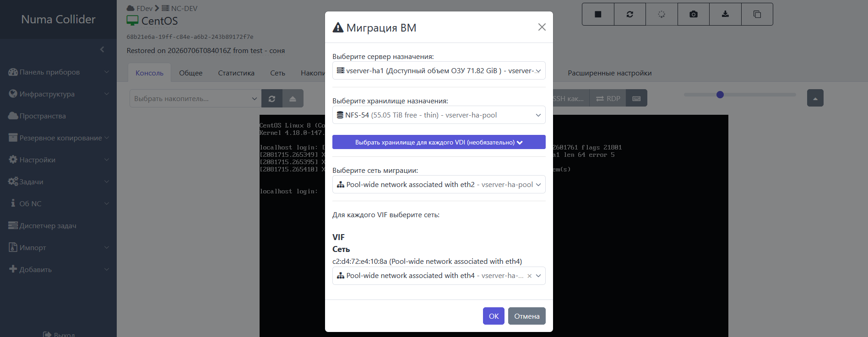Expand Панель приборов in sidebar
The height and width of the screenshot is (337, 868).
[x=59, y=72]
